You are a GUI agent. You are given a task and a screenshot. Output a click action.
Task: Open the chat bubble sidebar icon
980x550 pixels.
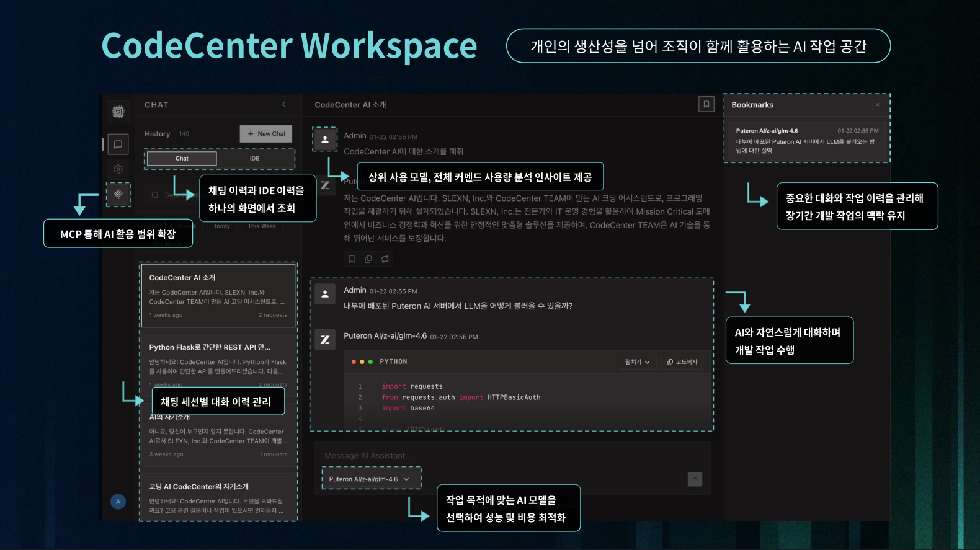[118, 144]
